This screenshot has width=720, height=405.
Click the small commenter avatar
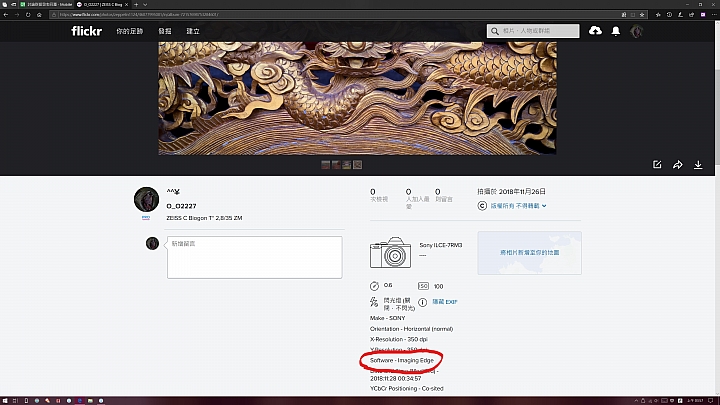click(152, 243)
